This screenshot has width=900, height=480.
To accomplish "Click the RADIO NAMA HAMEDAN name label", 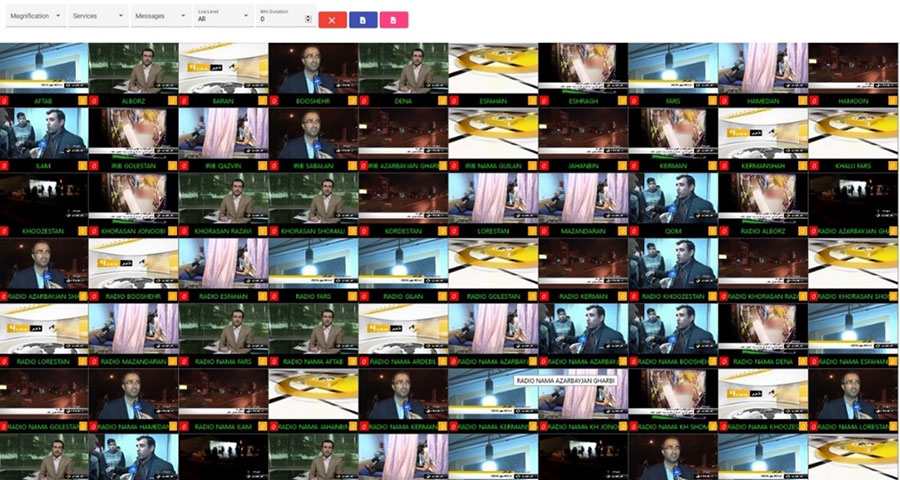I will tap(133, 427).
